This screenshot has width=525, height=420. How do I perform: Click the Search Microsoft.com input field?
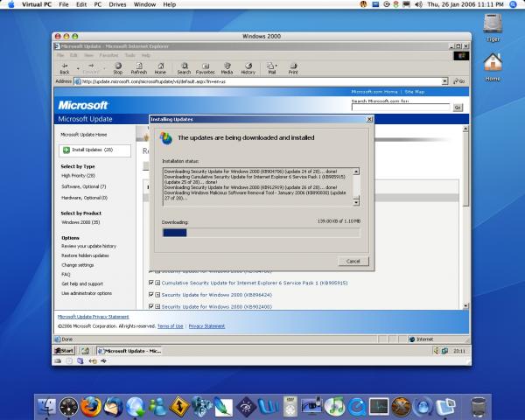point(401,107)
